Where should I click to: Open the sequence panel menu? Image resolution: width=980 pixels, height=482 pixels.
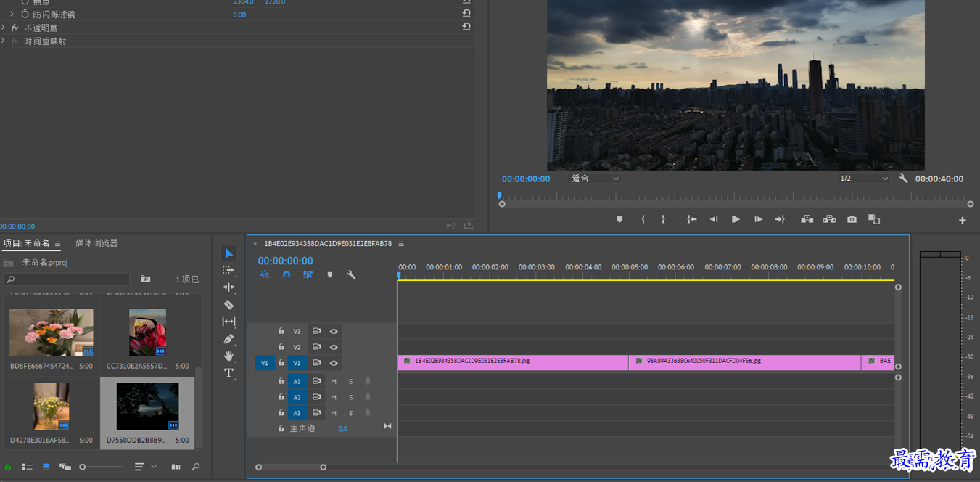(401, 244)
